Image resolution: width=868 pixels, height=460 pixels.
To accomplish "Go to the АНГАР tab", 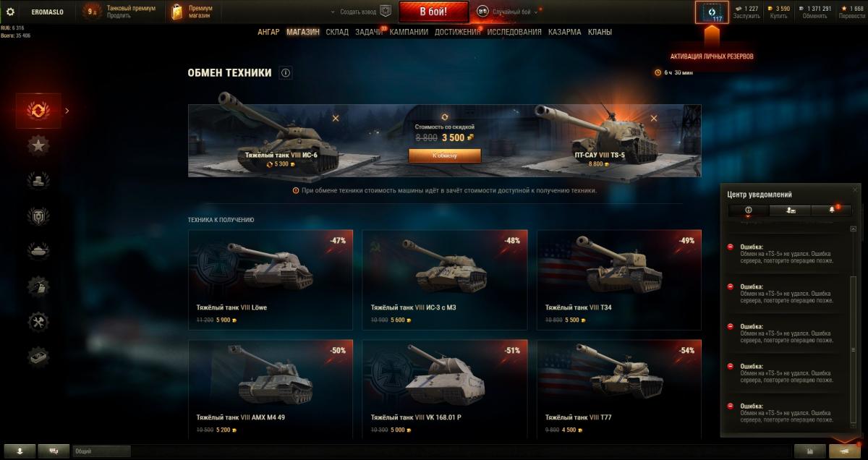I will pos(268,32).
